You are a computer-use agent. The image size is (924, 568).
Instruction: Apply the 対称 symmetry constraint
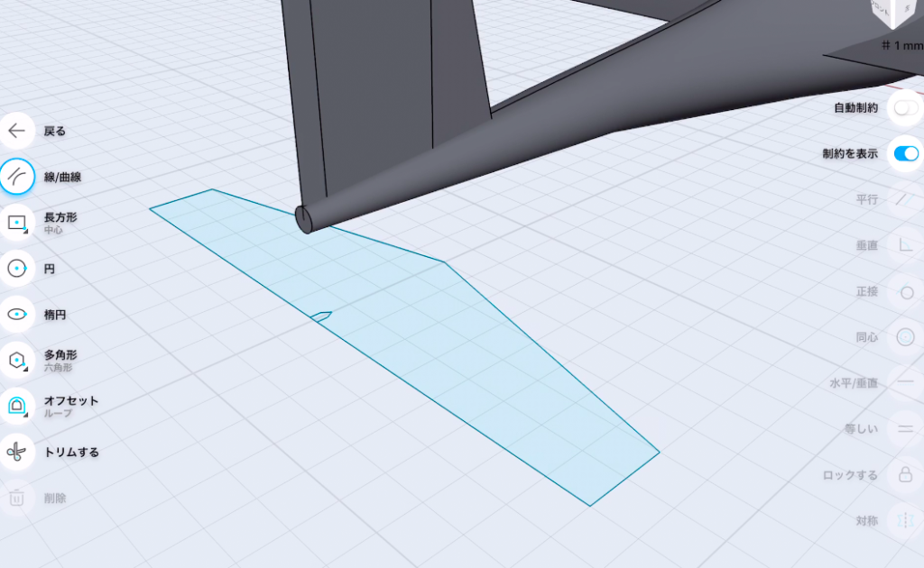pyautogui.click(x=905, y=521)
